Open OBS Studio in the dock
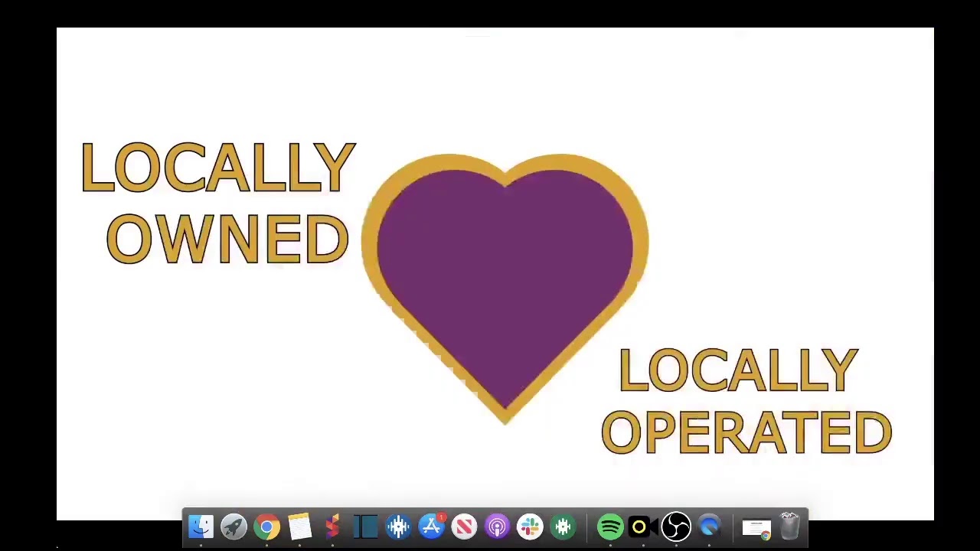This screenshot has width=980, height=551. 676,527
